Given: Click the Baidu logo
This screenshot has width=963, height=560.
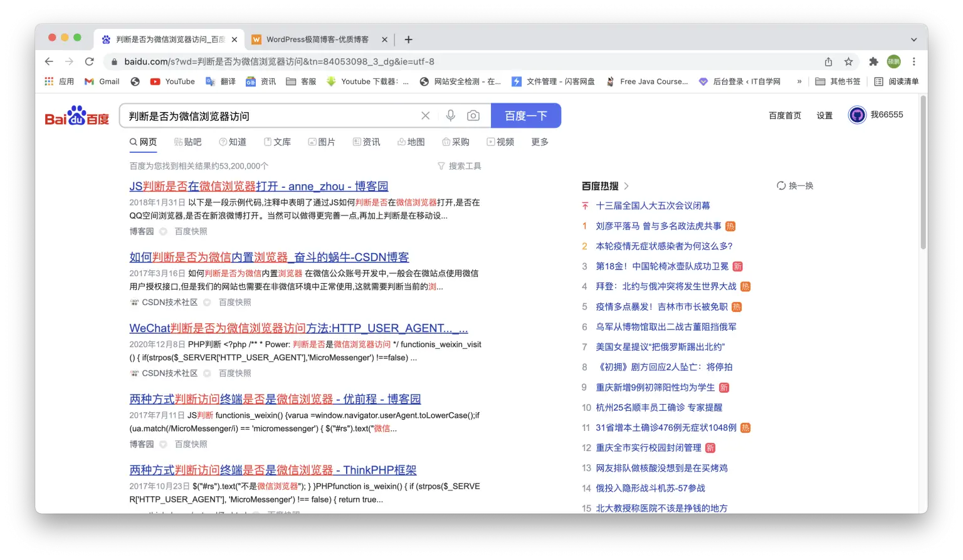Looking at the screenshot, I should [75, 115].
